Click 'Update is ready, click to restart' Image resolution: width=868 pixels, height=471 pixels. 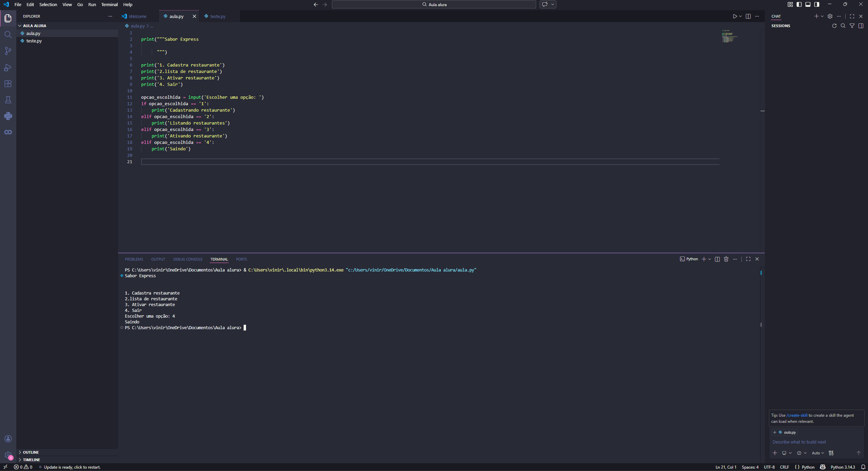coord(72,467)
